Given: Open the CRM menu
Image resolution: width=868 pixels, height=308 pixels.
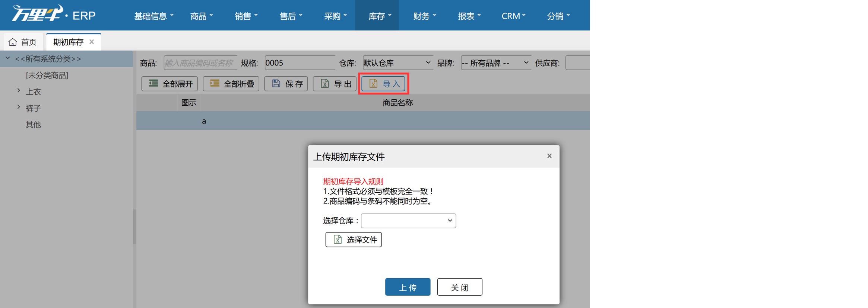Looking at the screenshot, I should (x=513, y=16).
